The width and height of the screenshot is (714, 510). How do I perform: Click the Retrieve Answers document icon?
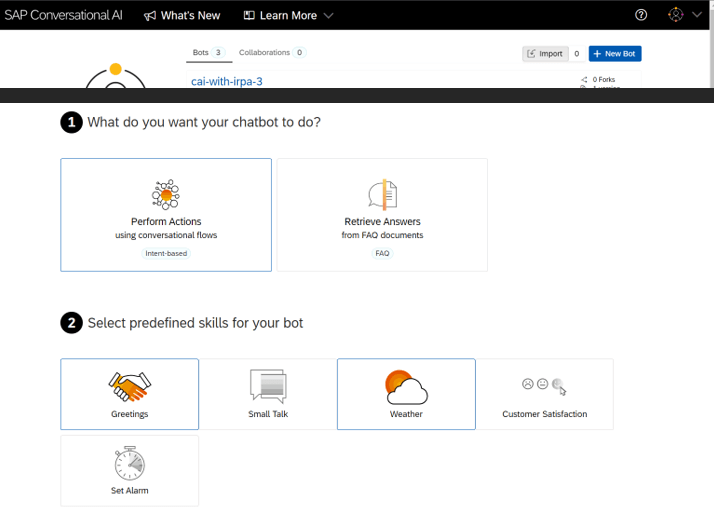pos(382,195)
